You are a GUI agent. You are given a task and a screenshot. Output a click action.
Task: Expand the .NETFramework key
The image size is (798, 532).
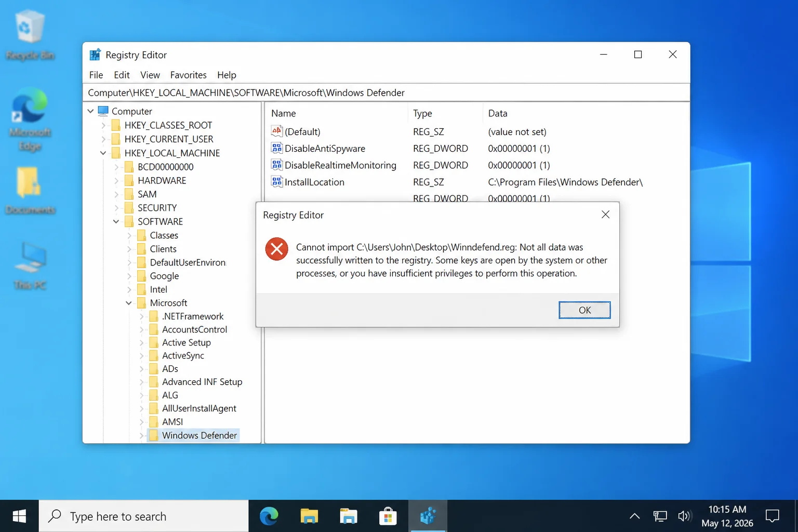click(141, 316)
